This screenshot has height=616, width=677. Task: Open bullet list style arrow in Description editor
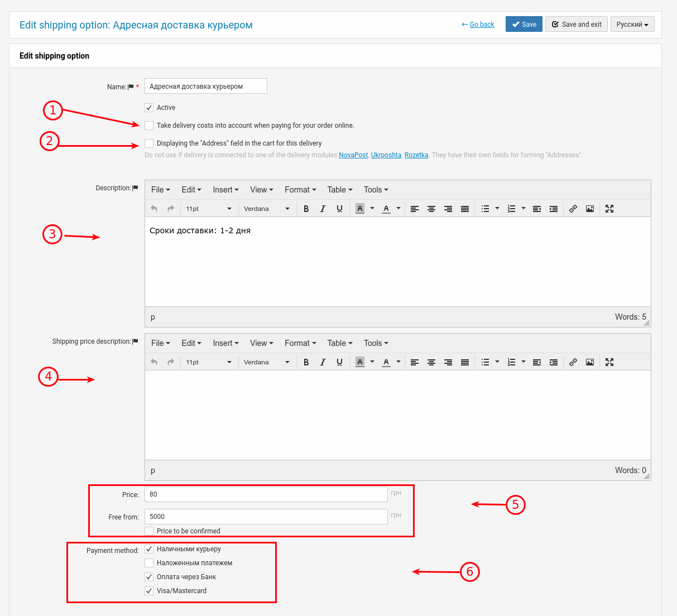[x=497, y=209]
